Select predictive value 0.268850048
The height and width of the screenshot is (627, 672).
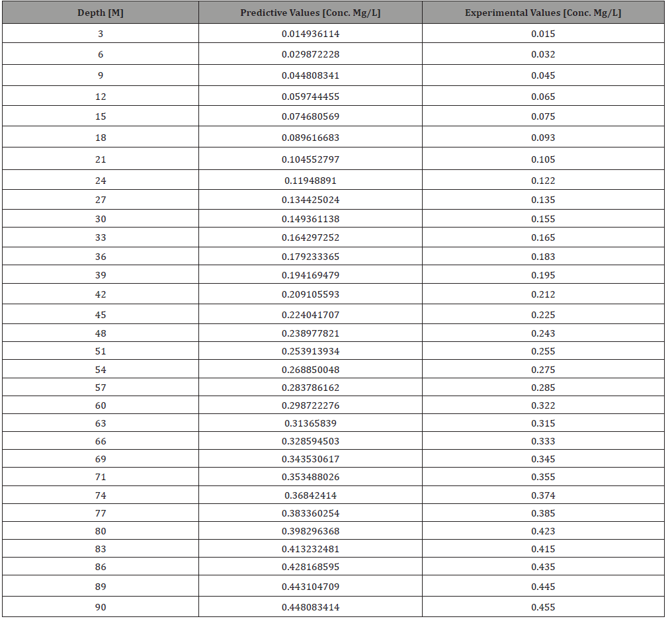pos(310,370)
